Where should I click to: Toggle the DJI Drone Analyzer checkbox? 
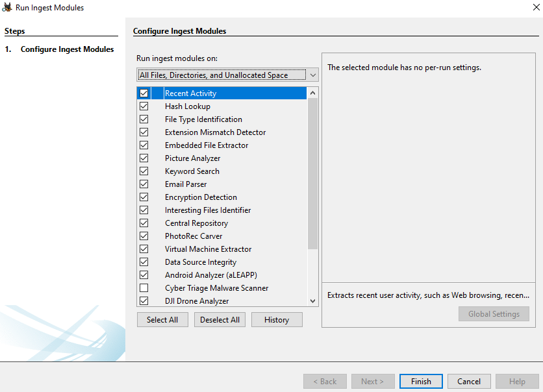tap(144, 301)
